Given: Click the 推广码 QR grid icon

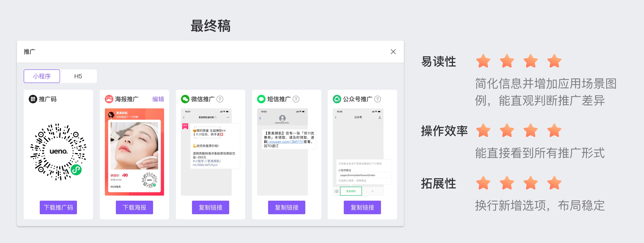Looking at the screenshot, I should point(33,99).
